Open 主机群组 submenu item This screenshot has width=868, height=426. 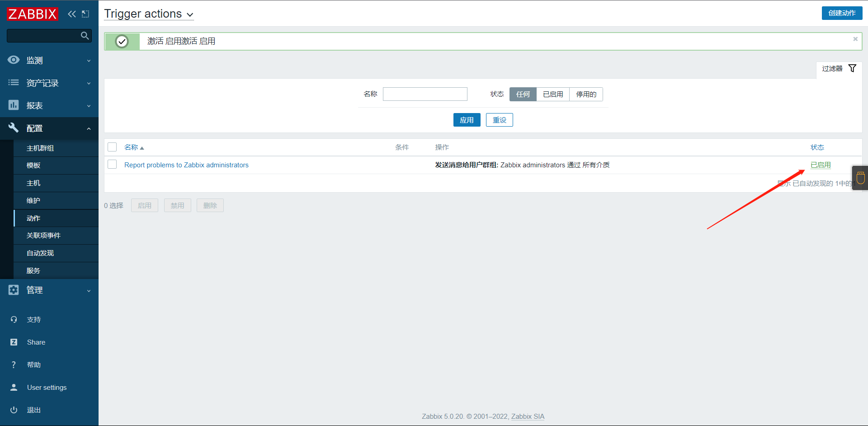click(x=40, y=148)
